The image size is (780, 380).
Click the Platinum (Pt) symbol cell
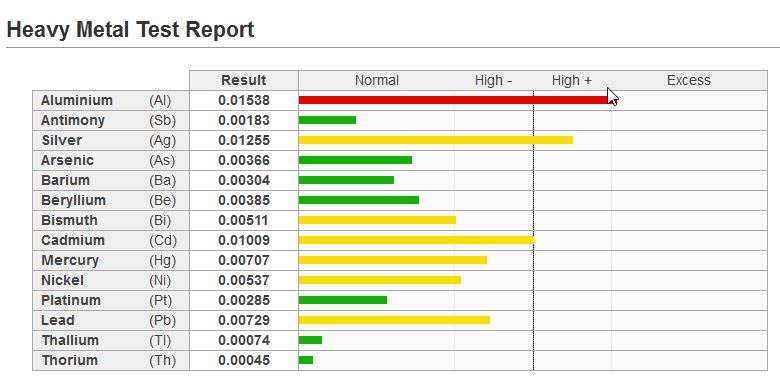coord(160,300)
